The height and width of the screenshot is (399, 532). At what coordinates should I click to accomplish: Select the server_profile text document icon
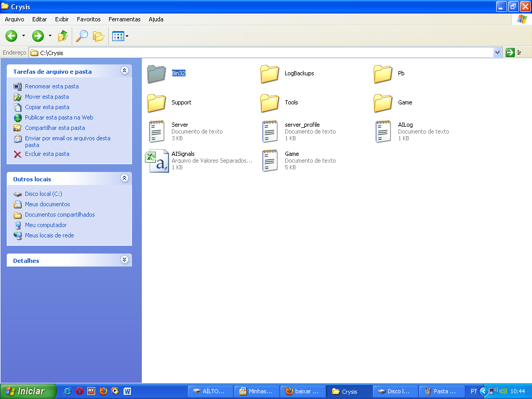(270, 131)
